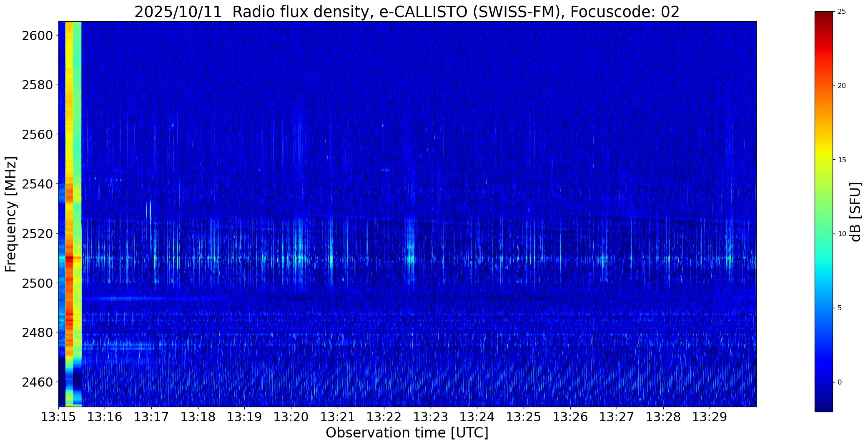Viewport: 868px width, 445px height.
Task: Click the 13:20 time tick label
Action: (x=291, y=417)
